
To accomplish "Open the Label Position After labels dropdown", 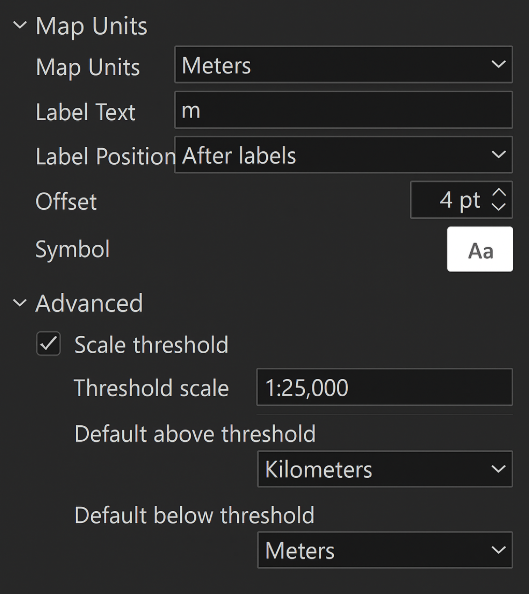I will tap(343, 155).
